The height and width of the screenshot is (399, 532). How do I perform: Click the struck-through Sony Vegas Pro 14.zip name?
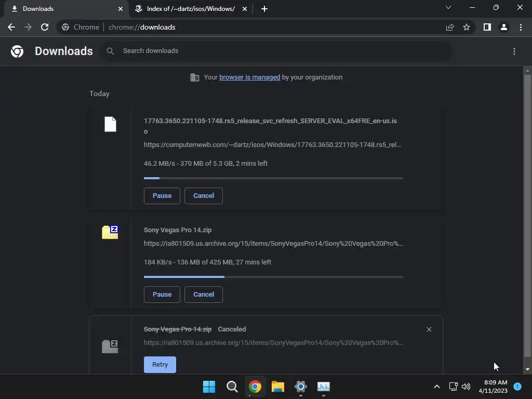(178, 329)
